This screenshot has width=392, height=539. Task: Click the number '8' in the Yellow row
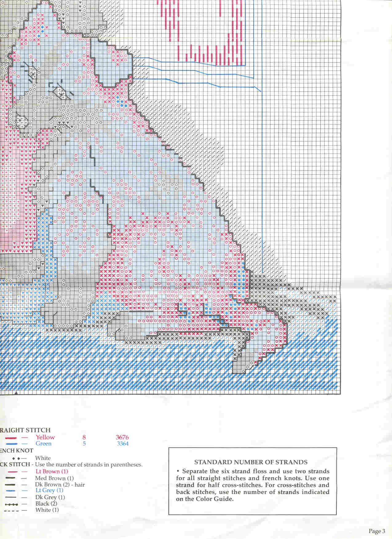coord(84,437)
